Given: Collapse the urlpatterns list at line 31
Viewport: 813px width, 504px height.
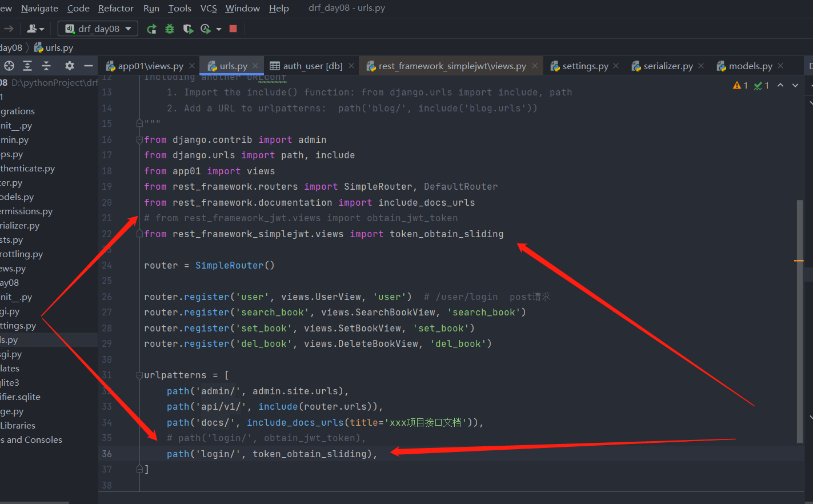Looking at the screenshot, I should click(139, 375).
